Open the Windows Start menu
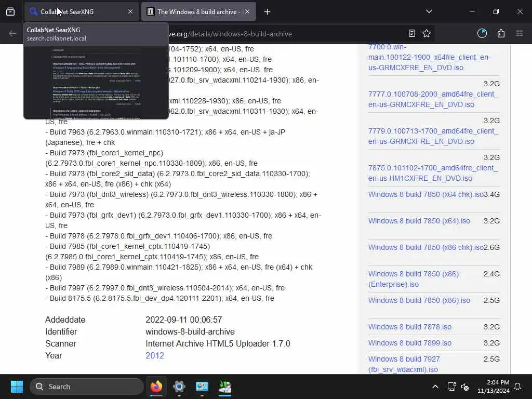The width and height of the screenshot is (532, 399). click(x=17, y=387)
